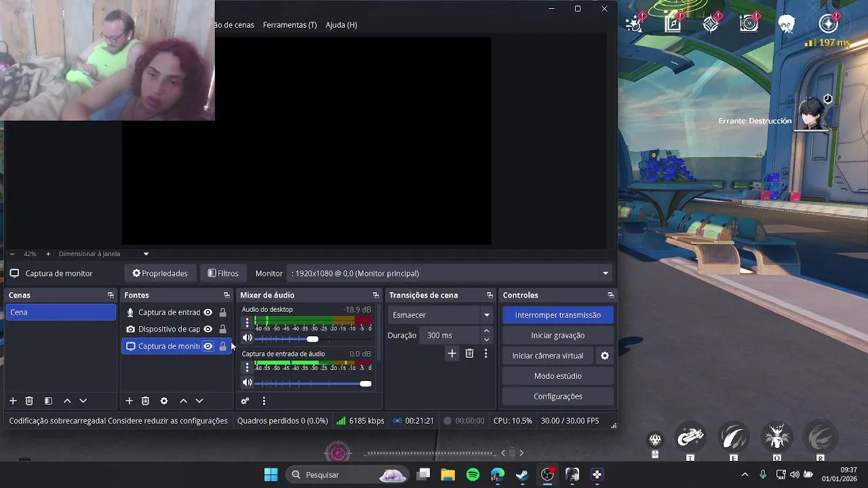Mute Captura de entrada de áudio speaker icon
Screen dimensions: 868x488
(x=248, y=383)
